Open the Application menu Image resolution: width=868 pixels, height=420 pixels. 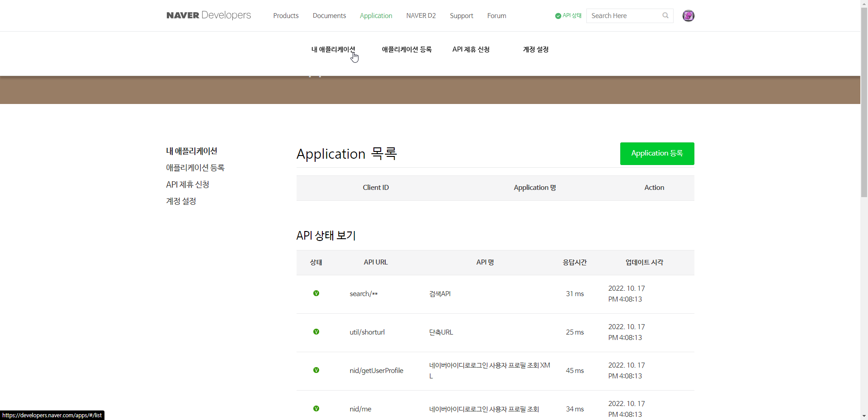[376, 16]
